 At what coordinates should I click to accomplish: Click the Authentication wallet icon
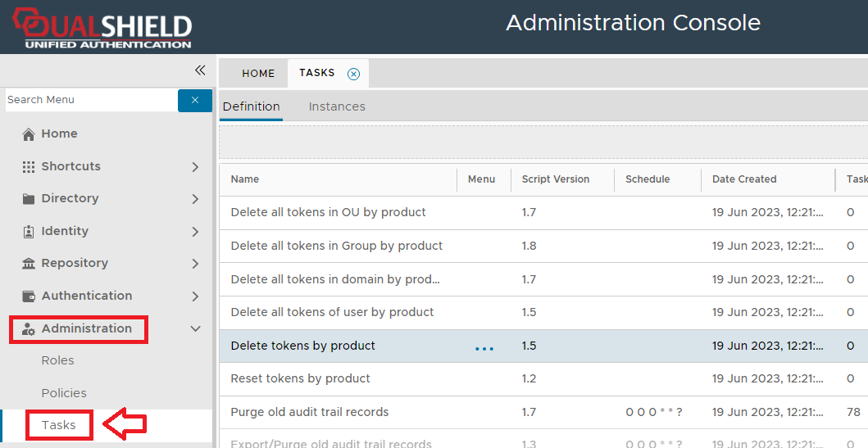(29, 296)
